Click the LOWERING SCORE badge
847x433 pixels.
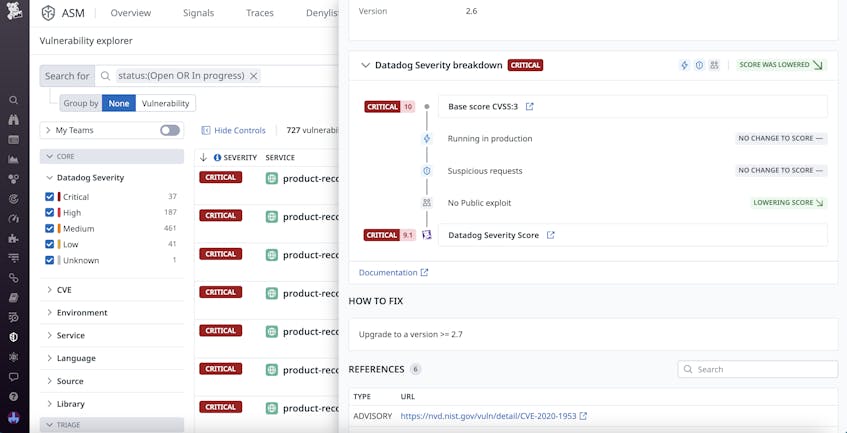point(789,202)
